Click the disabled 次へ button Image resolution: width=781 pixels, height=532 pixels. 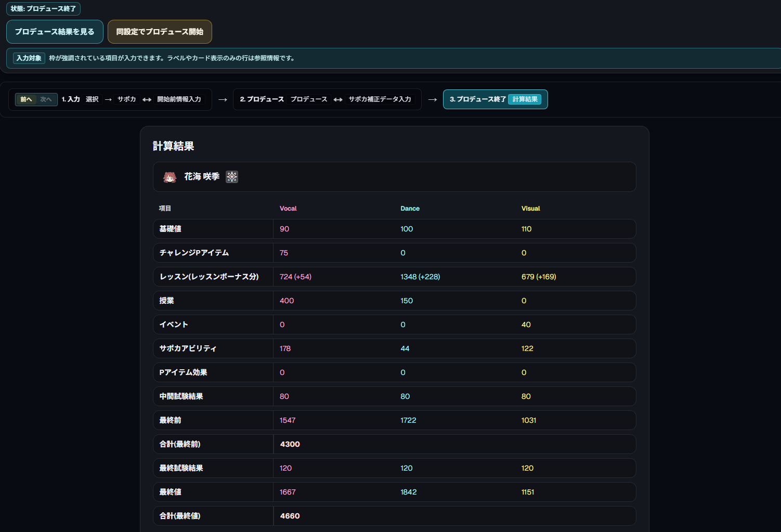[46, 99]
